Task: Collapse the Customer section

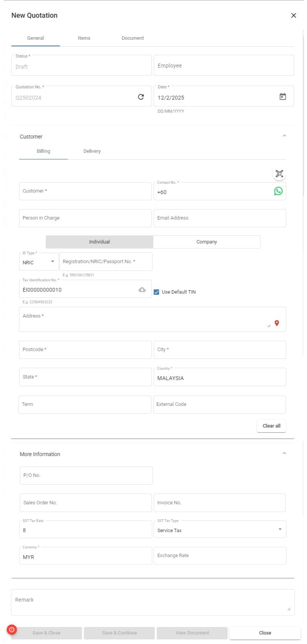Action: tap(284, 136)
